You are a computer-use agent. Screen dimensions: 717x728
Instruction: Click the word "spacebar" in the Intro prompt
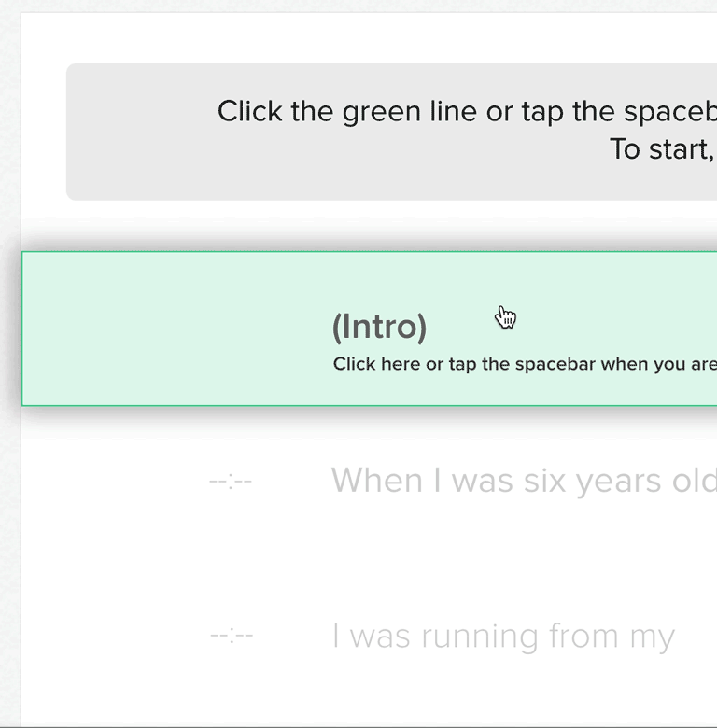(551, 364)
